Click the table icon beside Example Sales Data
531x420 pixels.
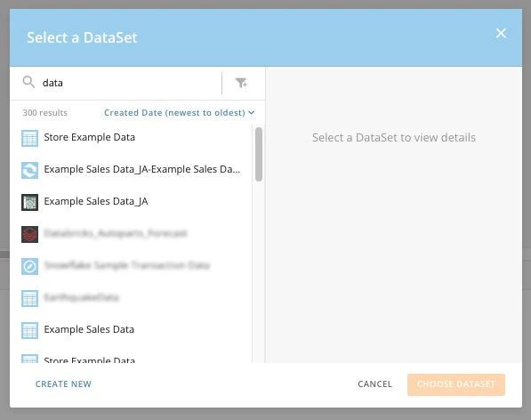point(30,331)
